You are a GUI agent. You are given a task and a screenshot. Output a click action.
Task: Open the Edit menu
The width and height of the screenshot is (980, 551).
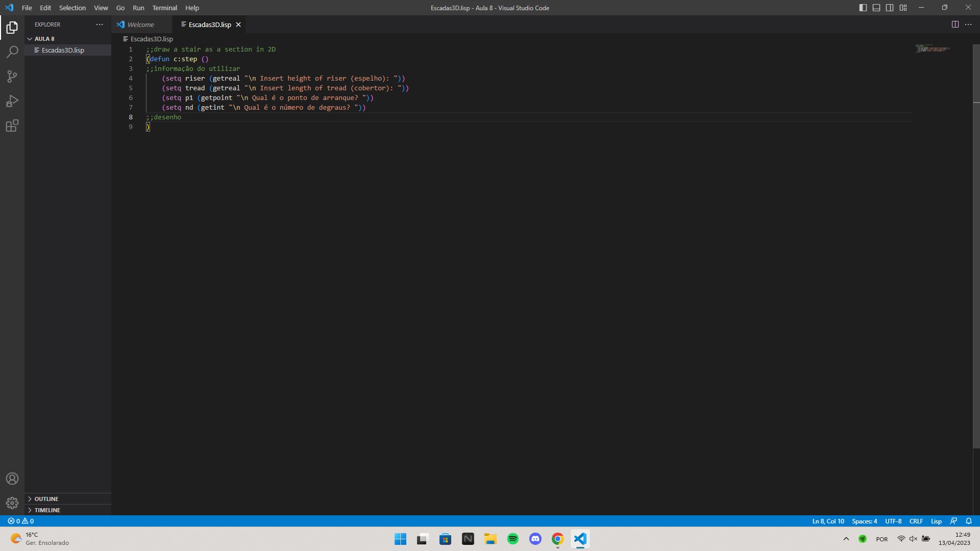[45, 8]
